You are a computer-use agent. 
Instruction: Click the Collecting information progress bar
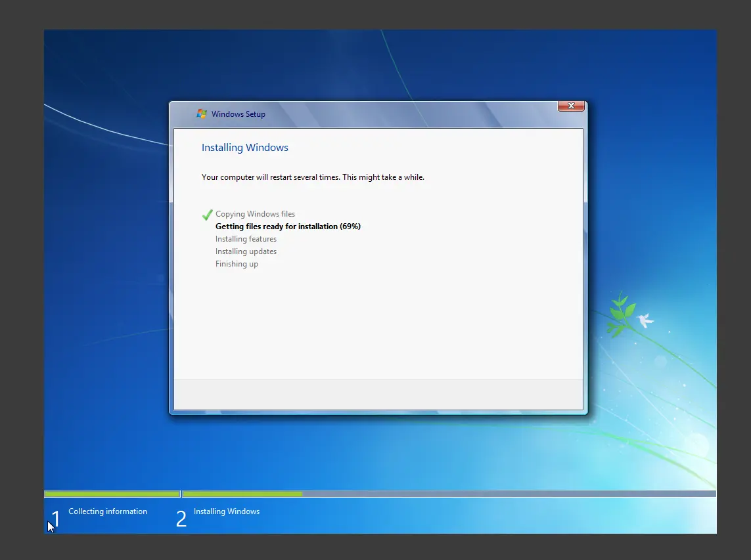click(x=112, y=494)
